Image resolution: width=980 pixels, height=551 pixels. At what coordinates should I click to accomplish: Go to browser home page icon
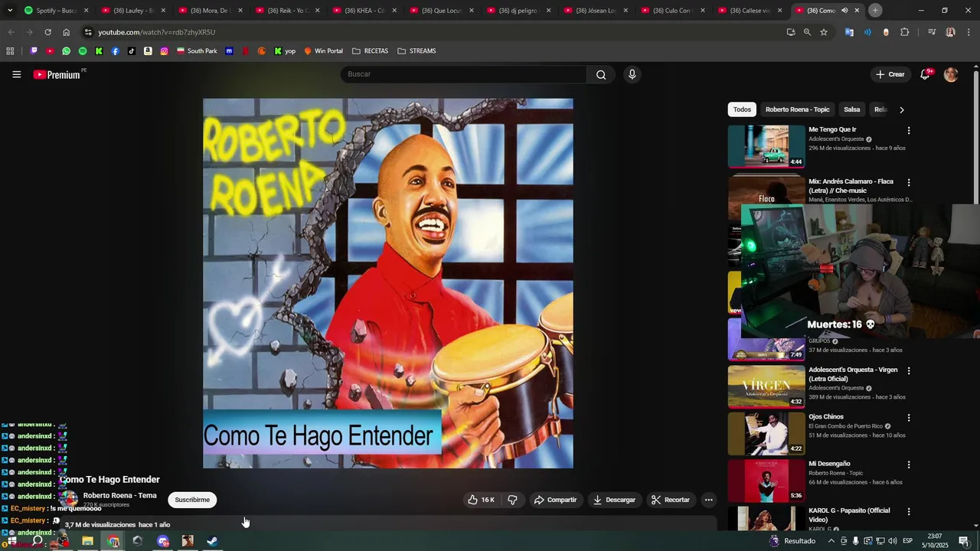click(x=67, y=32)
